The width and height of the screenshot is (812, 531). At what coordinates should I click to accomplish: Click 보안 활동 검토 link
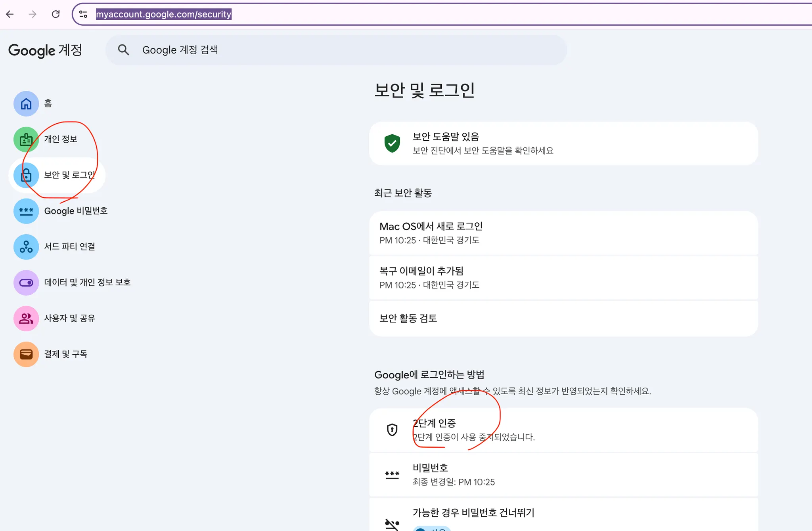pyautogui.click(x=408, y=318)
